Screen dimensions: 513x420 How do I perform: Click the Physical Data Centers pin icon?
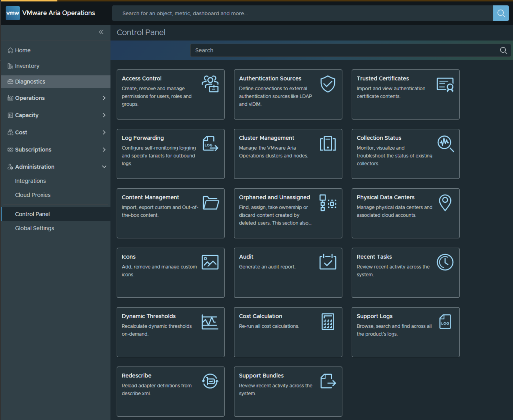point(445,203)
